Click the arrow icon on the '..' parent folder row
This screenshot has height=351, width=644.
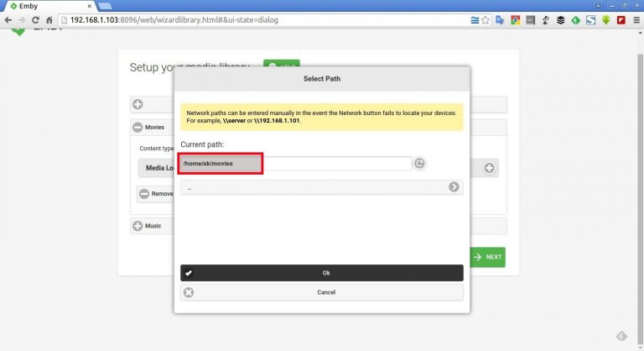click(x=454, y=186)
